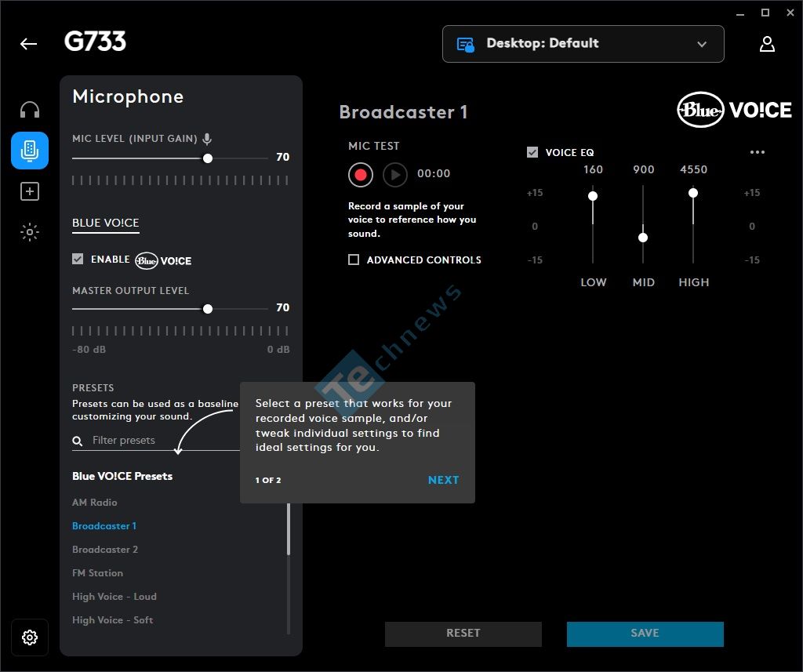This screenshot has width=803, height=672.
Task: Click the Mic Level input gain slider handle
Action: 207,158
